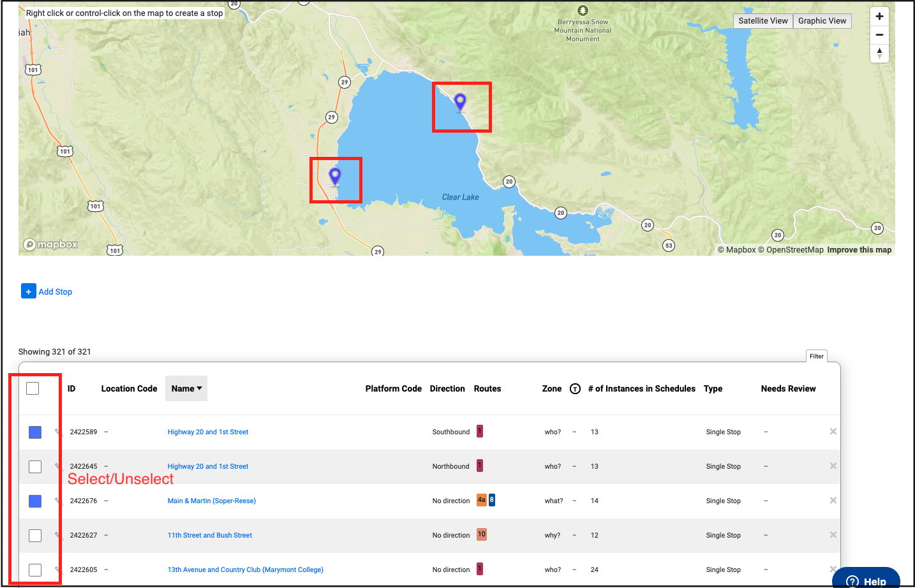Uncheck the checkbox for stop 2422676
This screenshot has width=915, height=588.
click(x=35, y=501)
